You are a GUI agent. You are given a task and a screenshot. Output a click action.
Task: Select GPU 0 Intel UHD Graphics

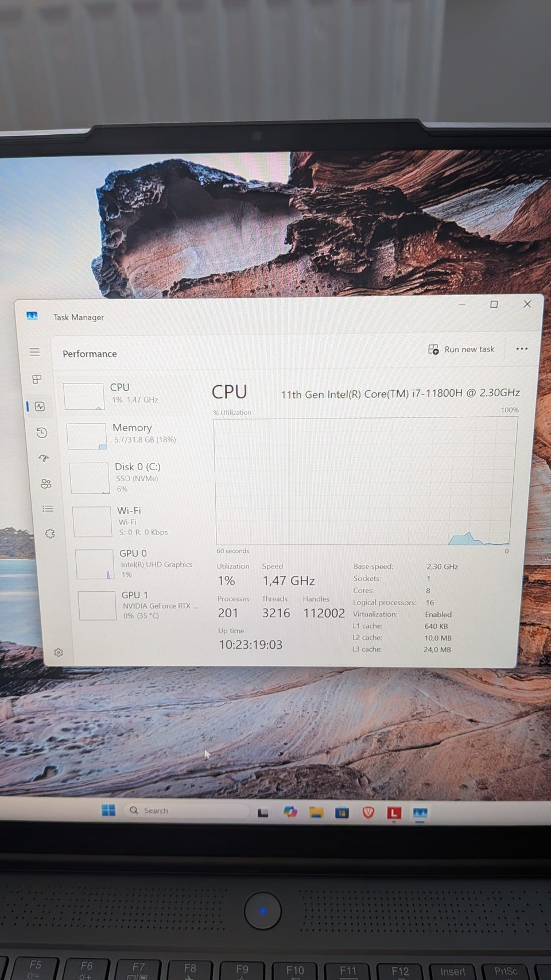pyautogui.click(x=141, y=563)
